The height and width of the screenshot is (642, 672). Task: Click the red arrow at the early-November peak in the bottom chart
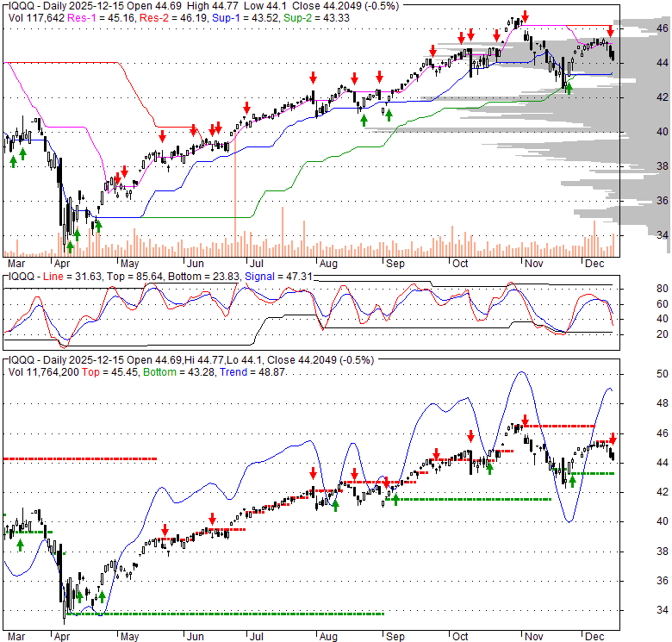coord(525,420)
